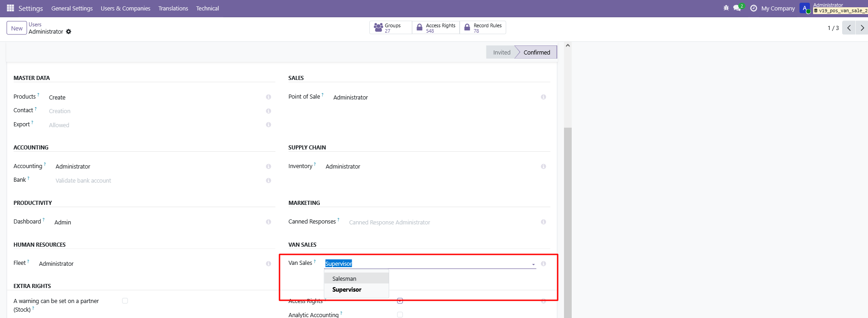Open the Technical menu
This screenshot has height=318, width=868.
coord(207,8)
